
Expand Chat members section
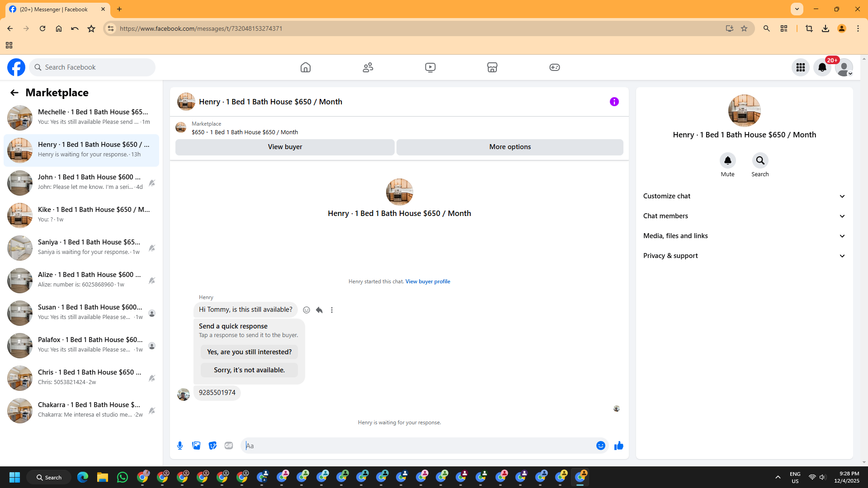coord(744,216)
